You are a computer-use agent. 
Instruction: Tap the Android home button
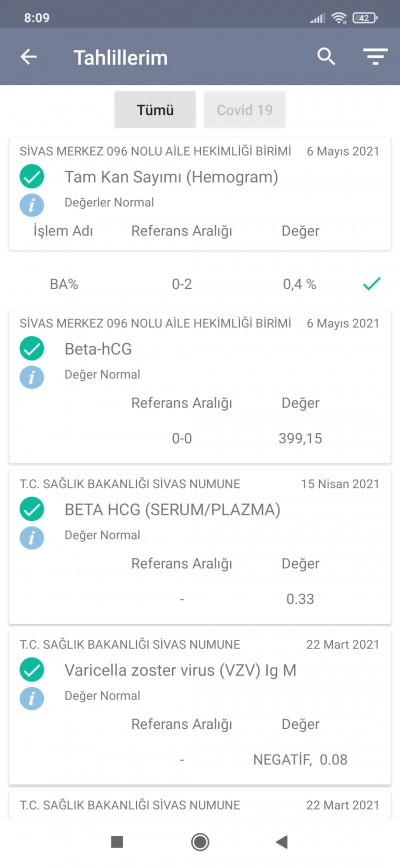click(200, 842)
